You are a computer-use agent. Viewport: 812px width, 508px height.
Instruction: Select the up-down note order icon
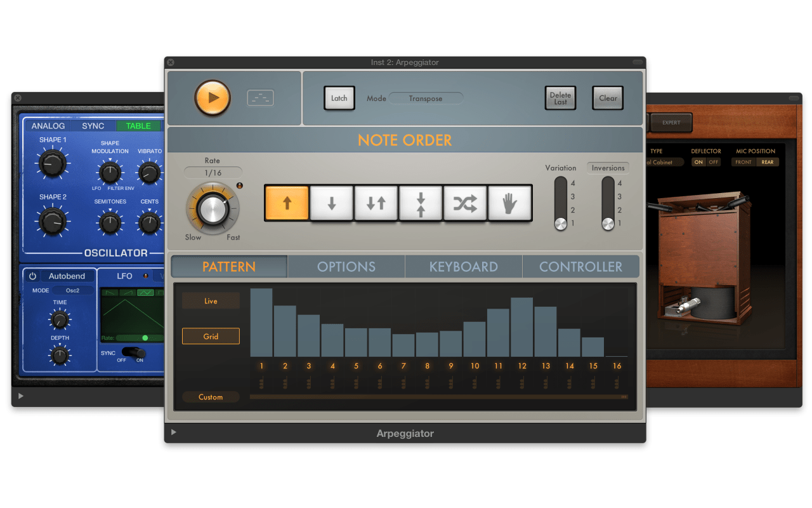point(376,203)
